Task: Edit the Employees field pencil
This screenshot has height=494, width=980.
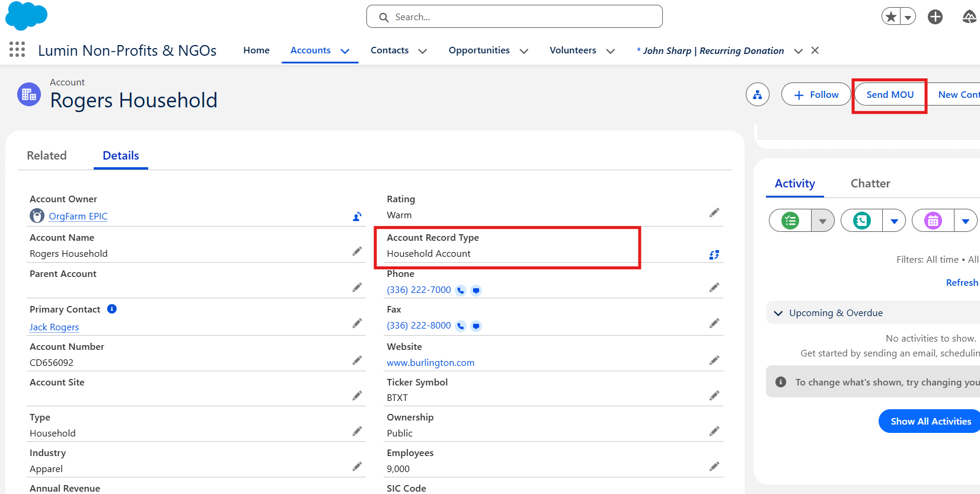Action: pyautogui.click(x=714, y=467)
